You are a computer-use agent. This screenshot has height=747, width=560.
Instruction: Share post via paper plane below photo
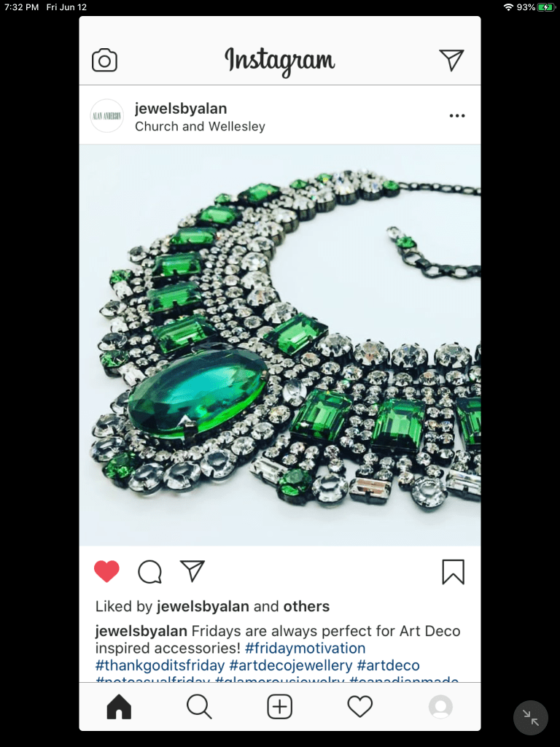click(x=192, y=570)
